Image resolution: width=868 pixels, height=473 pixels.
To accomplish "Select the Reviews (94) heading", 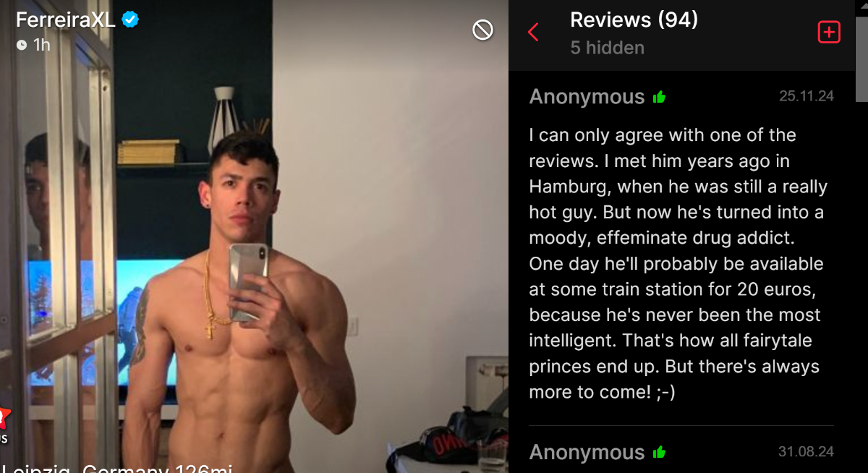I will pyautogui.click(x=634, y=20).
